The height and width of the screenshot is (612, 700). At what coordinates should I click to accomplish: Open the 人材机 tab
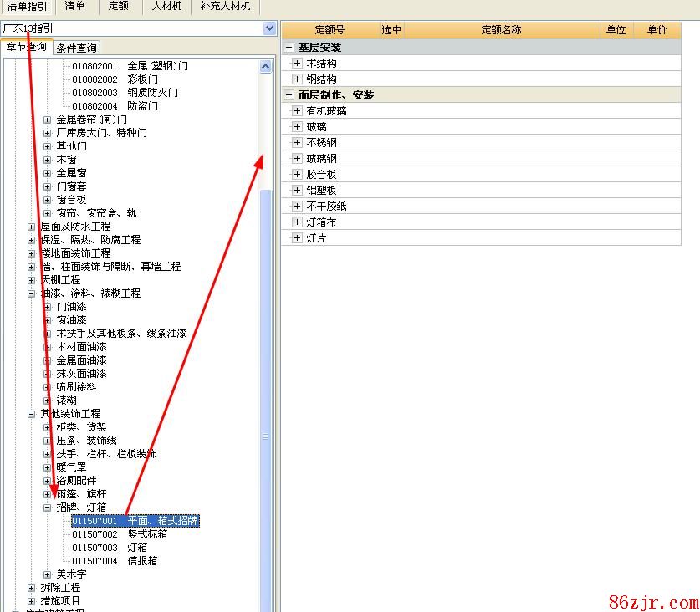coord(166,6)
